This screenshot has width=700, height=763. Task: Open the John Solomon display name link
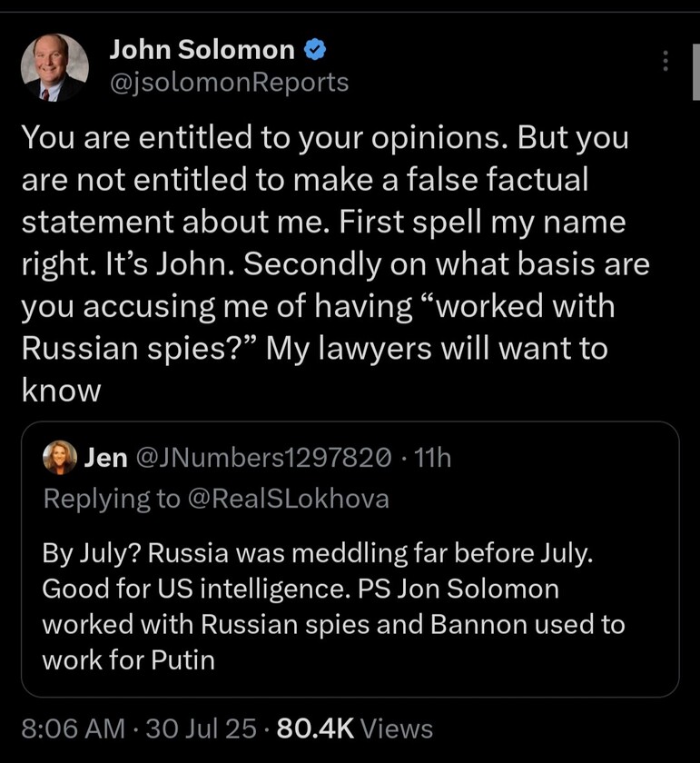point(202,51)
